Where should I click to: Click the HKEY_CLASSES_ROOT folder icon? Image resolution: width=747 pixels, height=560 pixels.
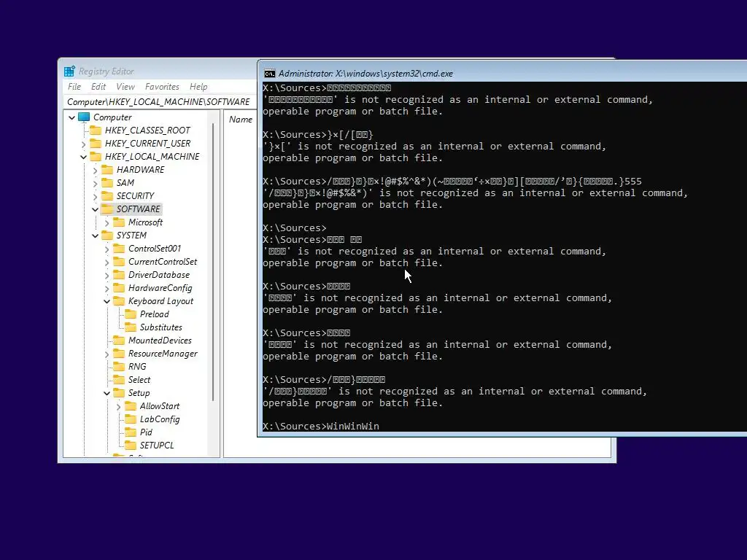click(96, 130)
